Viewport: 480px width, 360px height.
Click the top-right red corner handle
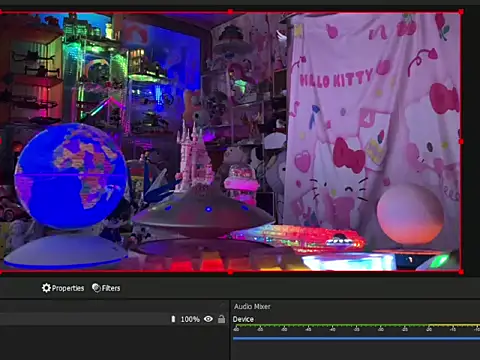coord(461,12)
